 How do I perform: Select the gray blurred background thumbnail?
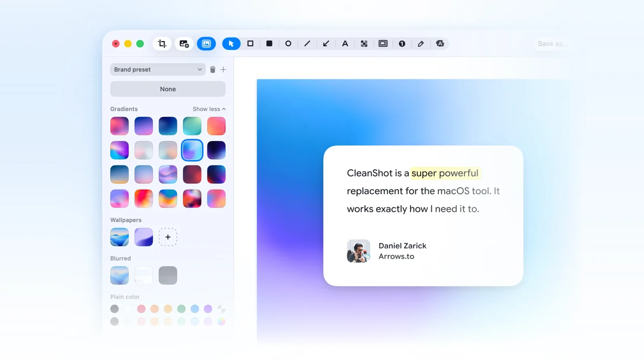[x=168, y=276]
